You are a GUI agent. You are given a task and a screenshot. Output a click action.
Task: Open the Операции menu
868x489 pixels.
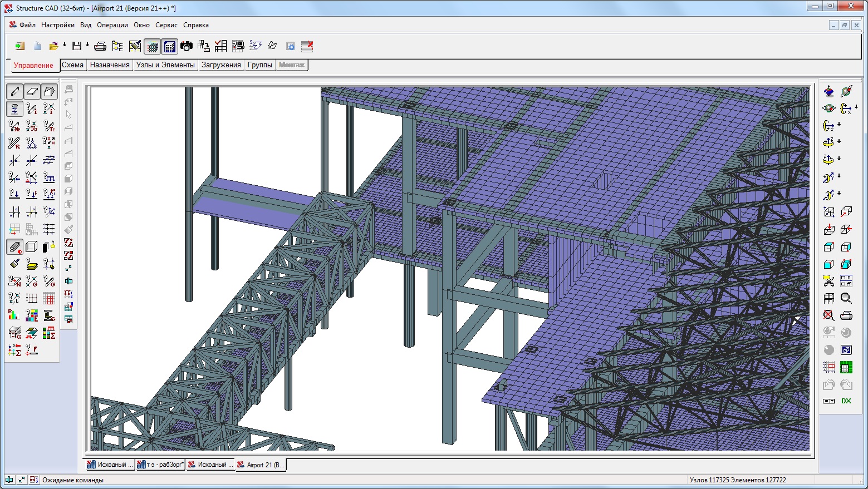(x=112, y=25)
